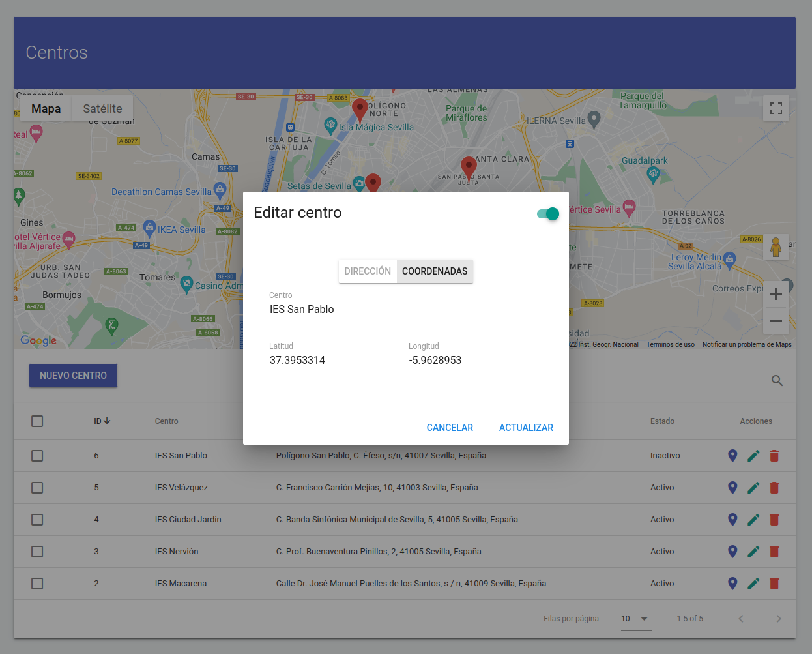Click the Isla Mágica Sevilla map pin
Screen dimensions: 812x654
pyautogui.click(x=330, y=125)
